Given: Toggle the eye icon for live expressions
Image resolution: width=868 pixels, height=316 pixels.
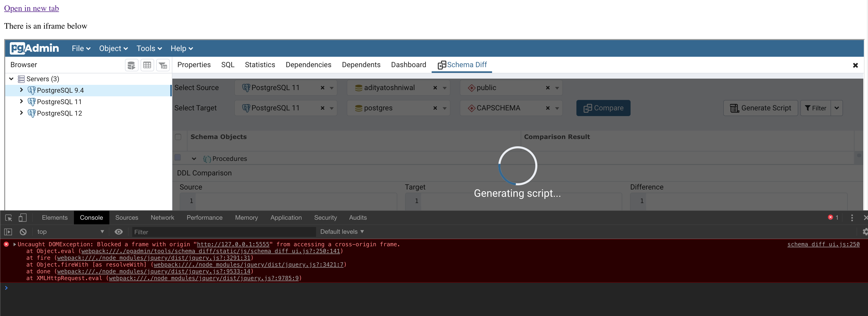Looking at the screenshot, I should coord(119,231).
